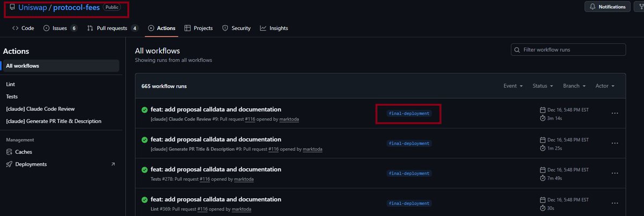Click the success check icon on Generate PR Title run
644x216 pixels.
(144, 140)
